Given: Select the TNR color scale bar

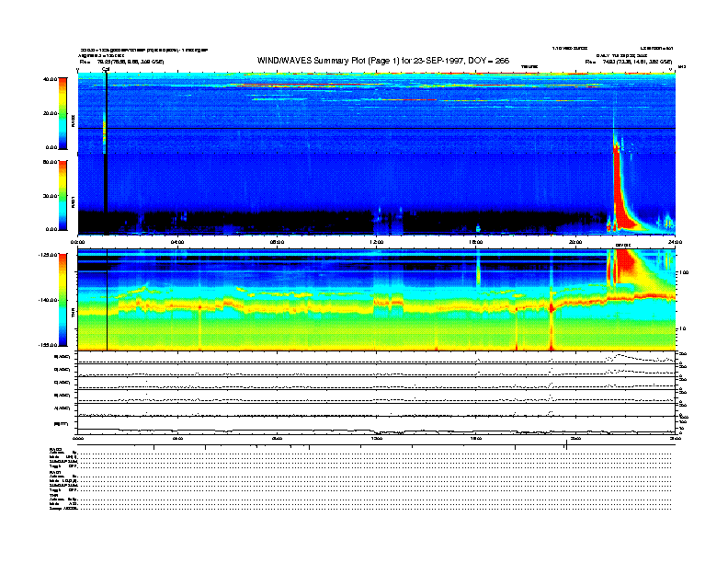Looking at the screenshot, I should point(63,300).
